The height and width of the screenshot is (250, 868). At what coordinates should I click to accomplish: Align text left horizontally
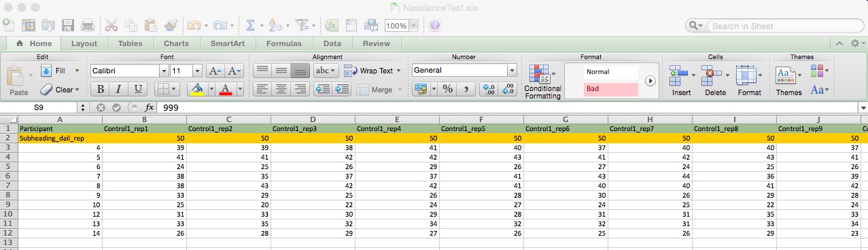262,89
